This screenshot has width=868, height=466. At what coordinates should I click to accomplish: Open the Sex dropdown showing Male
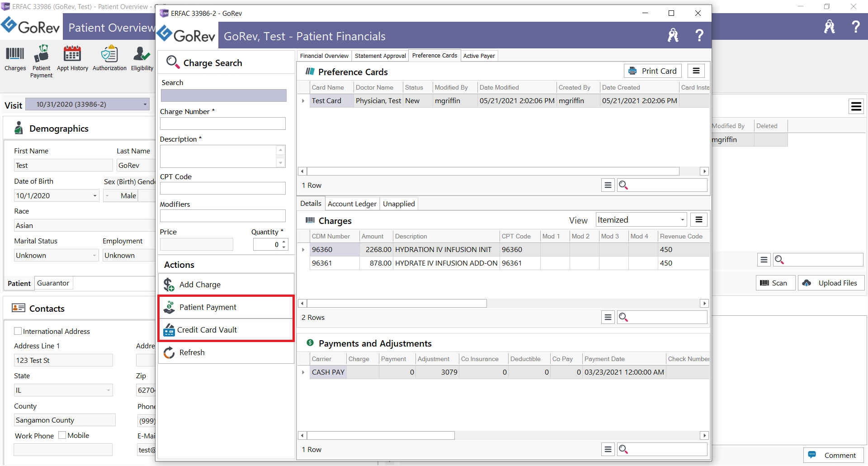click(107, 196)
